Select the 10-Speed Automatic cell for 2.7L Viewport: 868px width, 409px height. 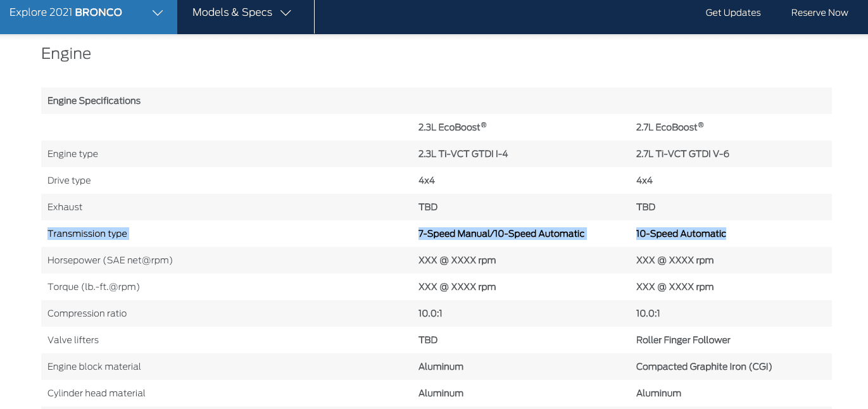(x=681, y=234)
